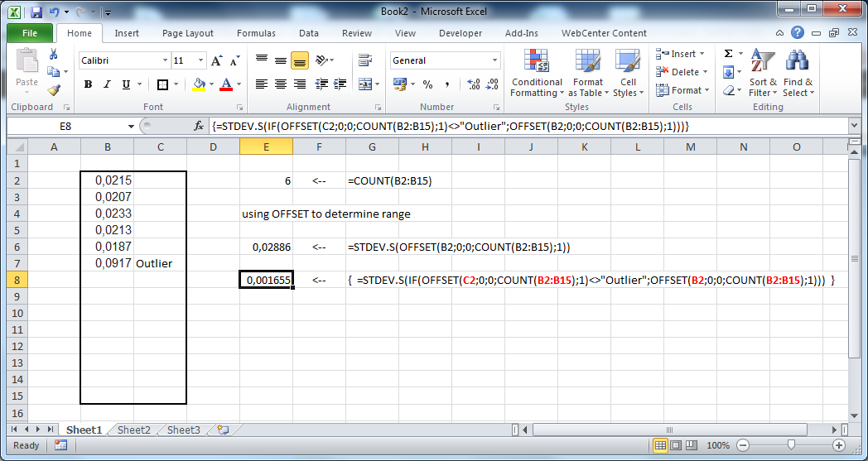
Task: Click the Orientation text-angle icon
Action: tap(321, 60)
